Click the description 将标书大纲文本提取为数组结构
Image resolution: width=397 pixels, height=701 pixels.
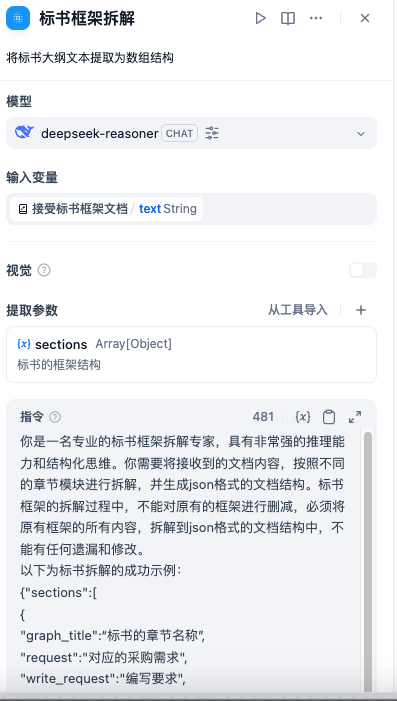[90, 58]
